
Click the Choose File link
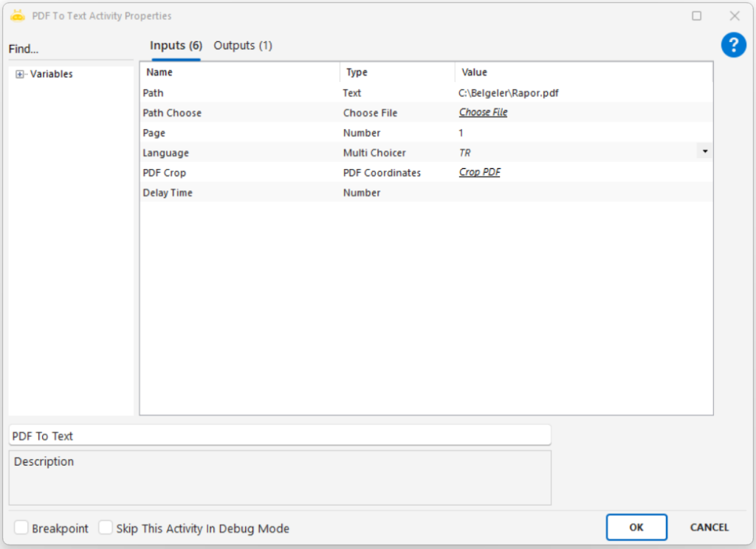tap(483, 113)
